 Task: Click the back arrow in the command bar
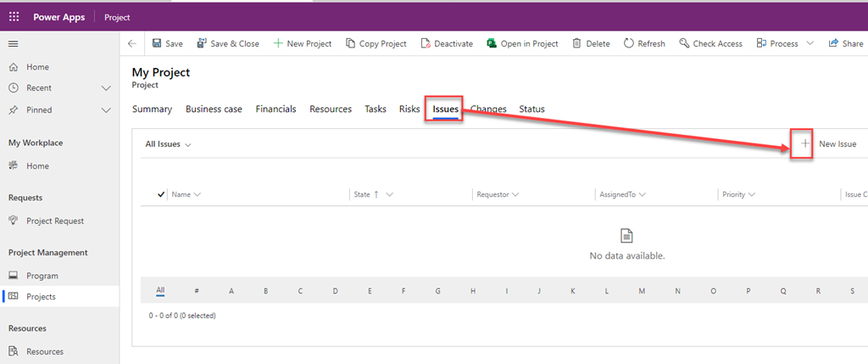pos(131,43)
